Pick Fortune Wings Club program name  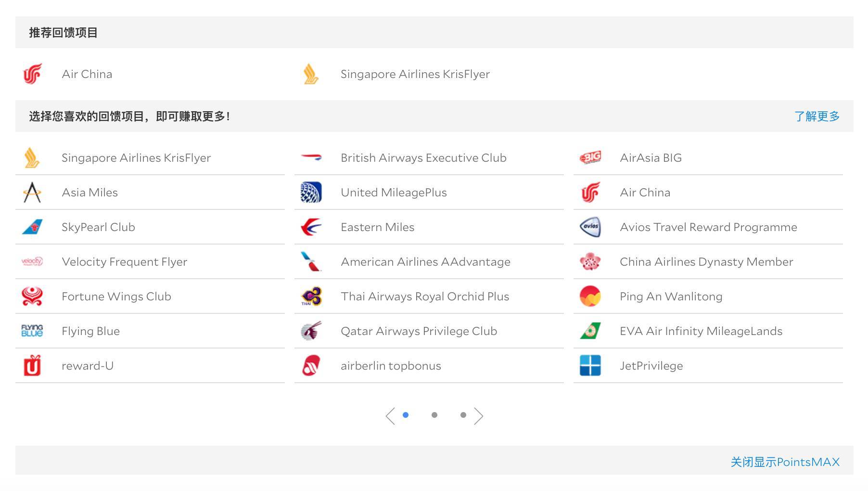(x=116, y=297)
